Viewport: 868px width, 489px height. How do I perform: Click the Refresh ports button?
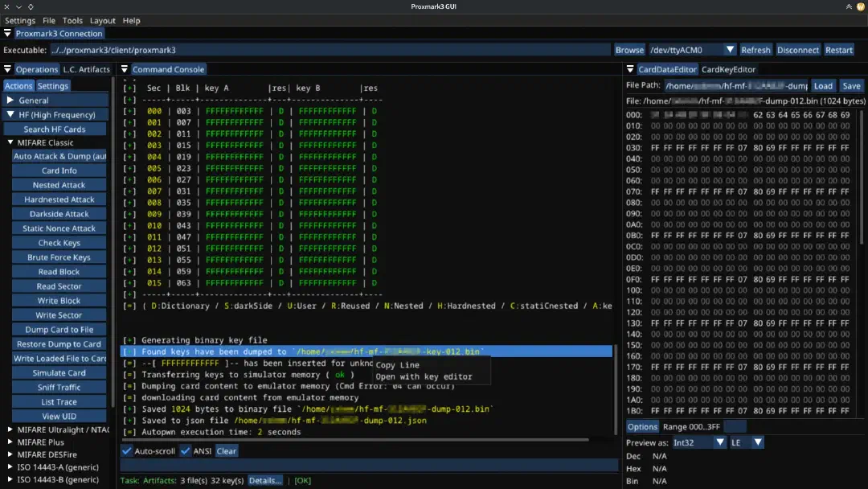click(x=755, y=50)
